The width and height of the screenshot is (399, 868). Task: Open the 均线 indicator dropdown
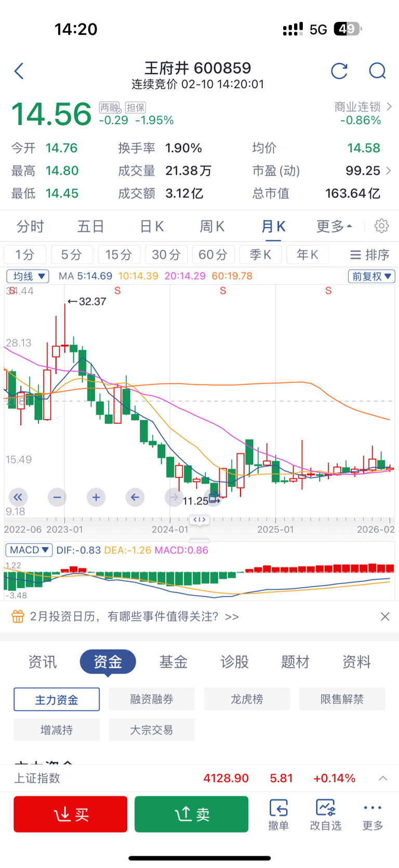(28, 276)
